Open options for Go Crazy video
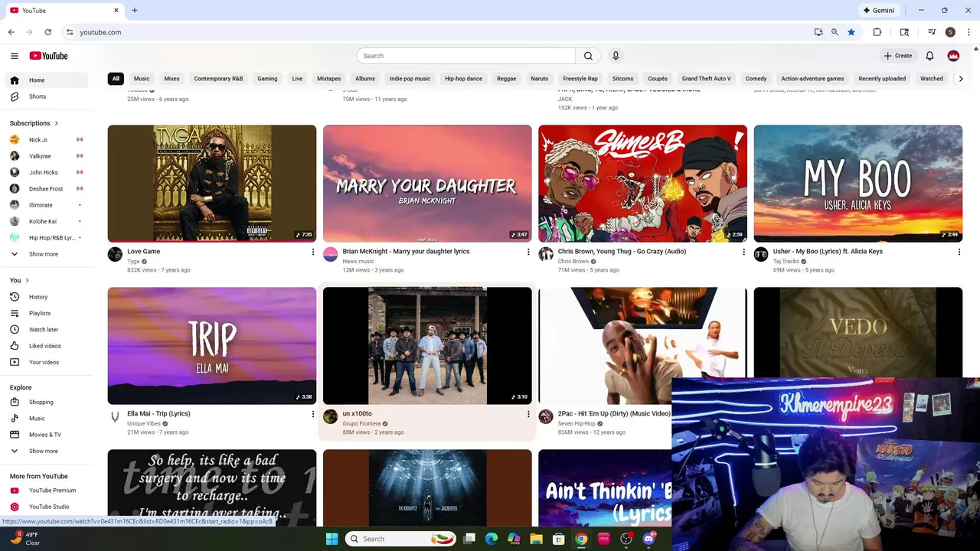 [743, 252]
